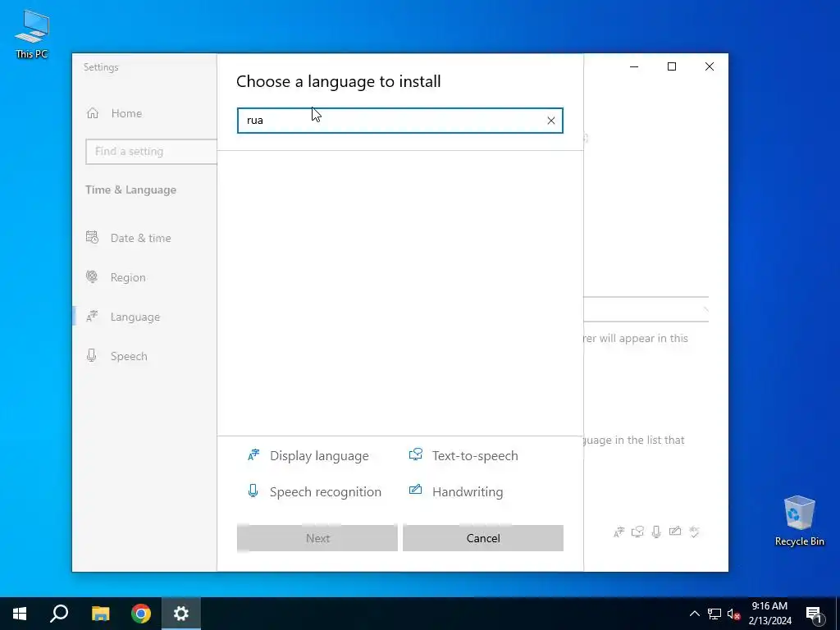Click the Speech recognition microphone icon
Image resolution: width=840 pixels, height=630 pixels.
tap(253, 491)
